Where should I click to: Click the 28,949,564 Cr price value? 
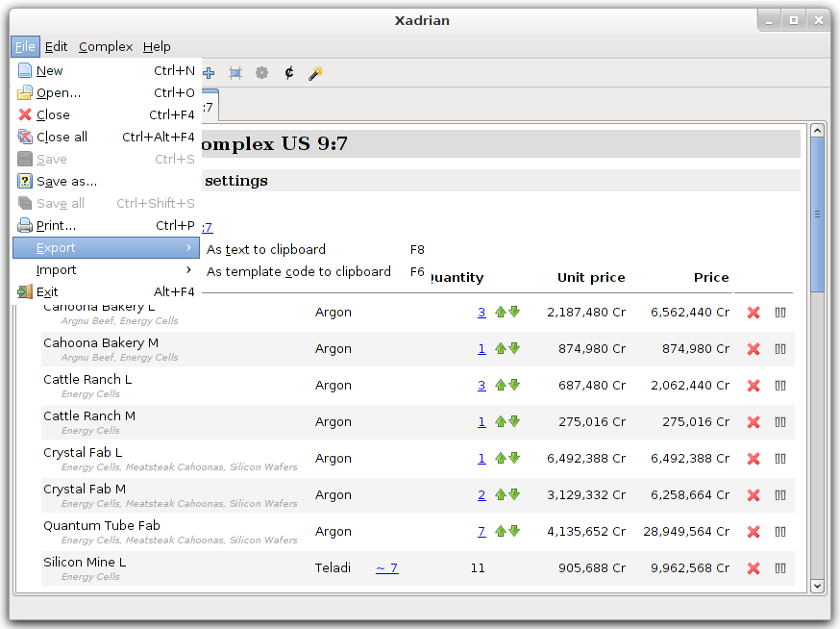point(686,532)
